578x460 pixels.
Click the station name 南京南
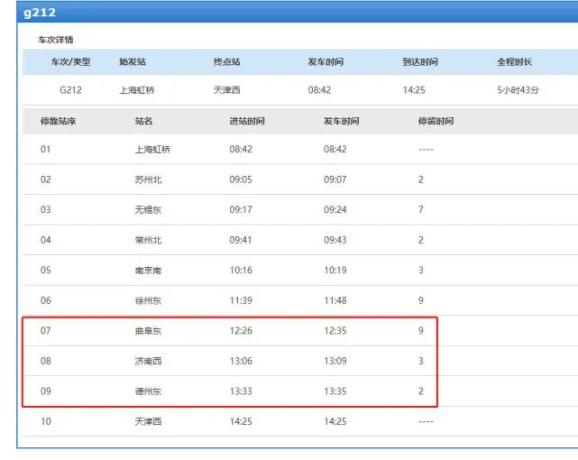[148, 270]
